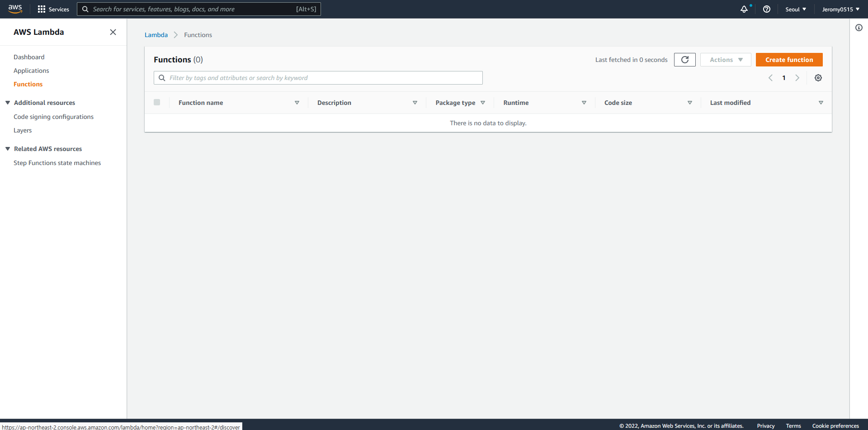Click the top AWS search field
The height and width of the screenshot is (430, 868).
199,9
